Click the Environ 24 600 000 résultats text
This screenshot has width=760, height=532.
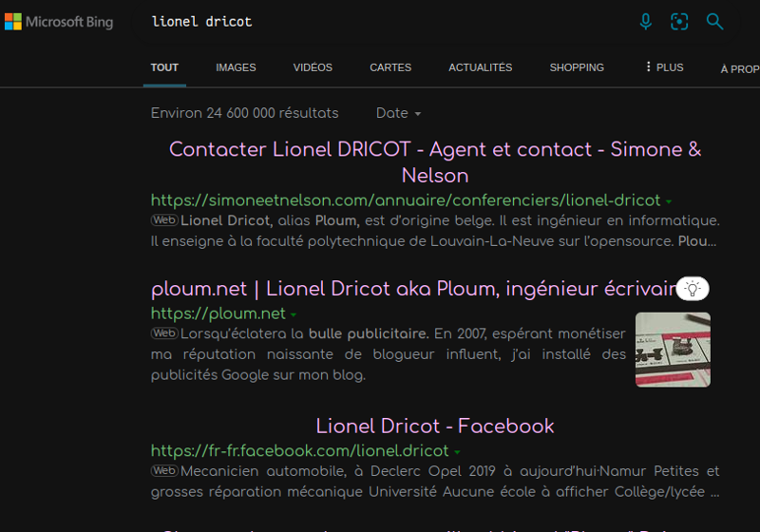pyautogui.click(x=244, y=113)
